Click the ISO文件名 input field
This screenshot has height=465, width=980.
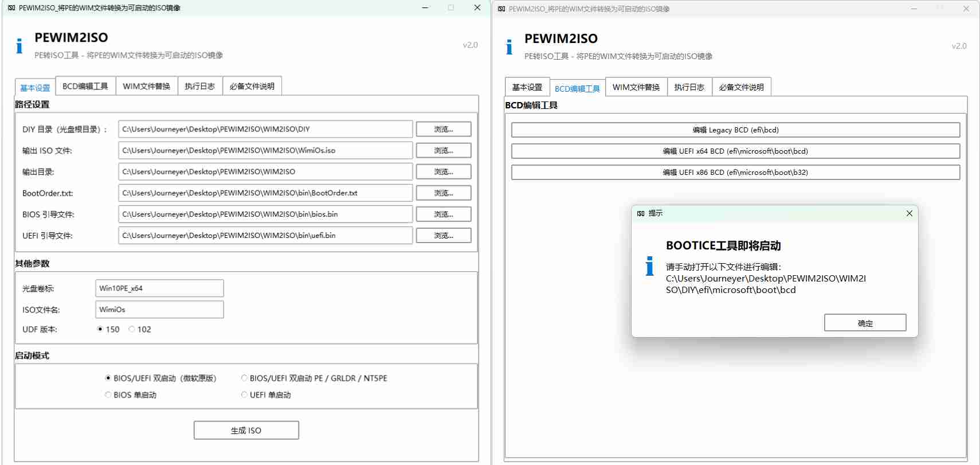click(x=159, y=310)
